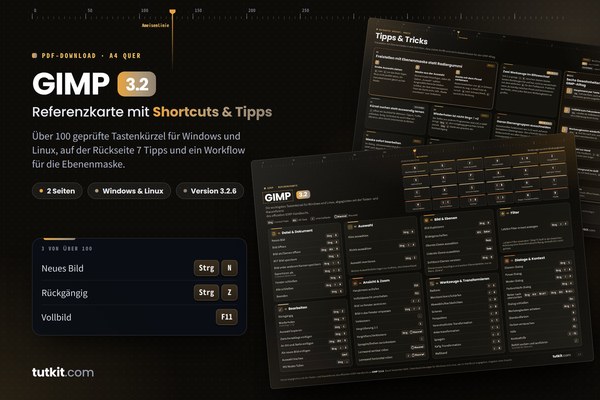The height and width of the screenshot is (400, 600).
Task: Click the "Neues Bild" label
Action: (x=62, y=268)
